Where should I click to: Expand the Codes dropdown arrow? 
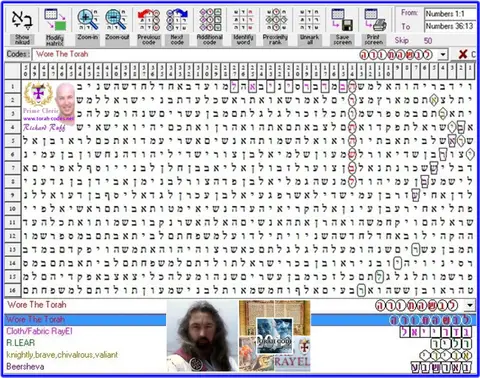(443, 54)
